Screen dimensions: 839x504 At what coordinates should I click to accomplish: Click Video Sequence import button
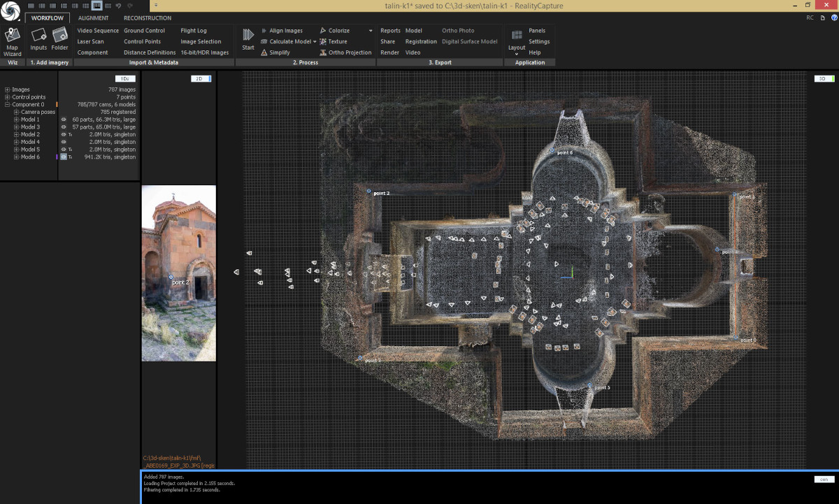(98, 31)
